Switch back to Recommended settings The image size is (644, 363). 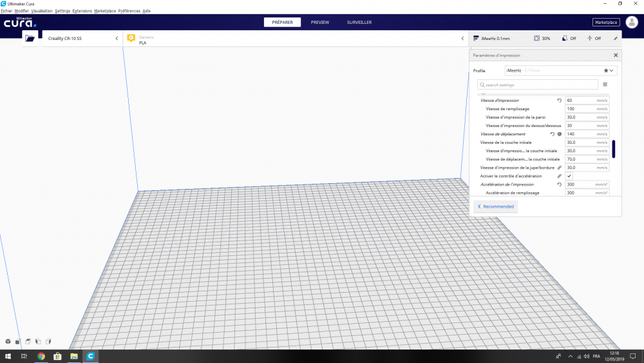click(496, 206)
